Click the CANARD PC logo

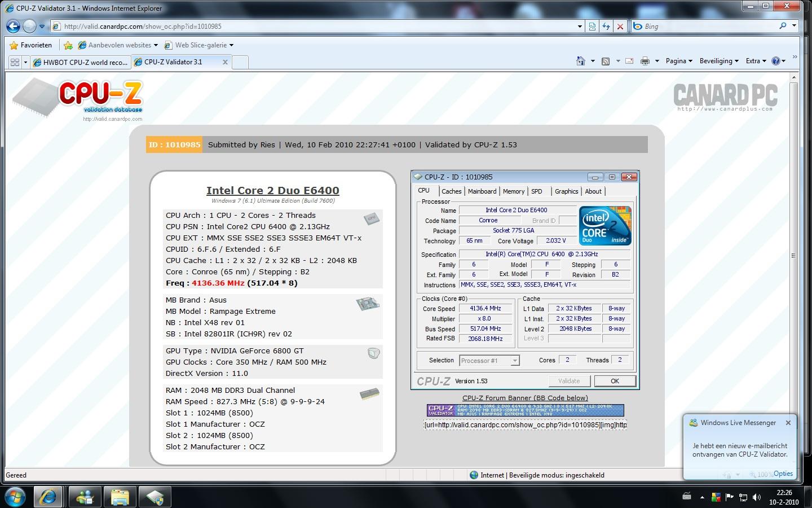coord(725,97)
